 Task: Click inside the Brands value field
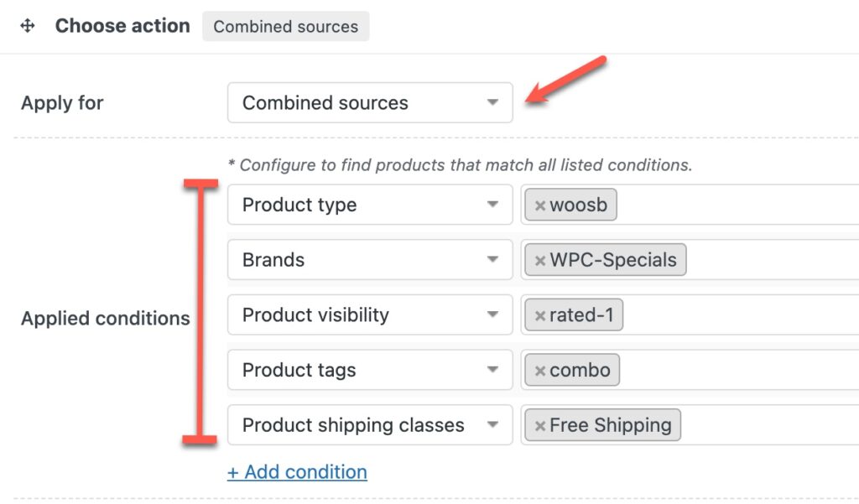[x=755, y=259]
